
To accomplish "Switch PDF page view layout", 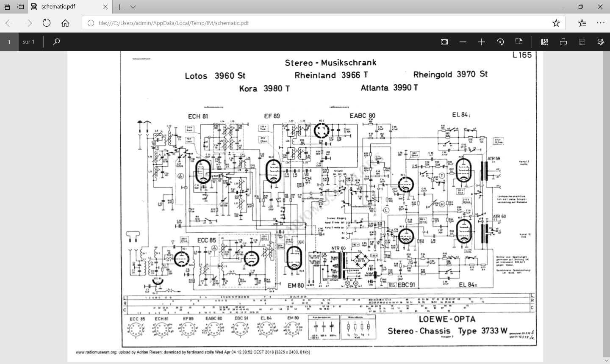I will coord(519,41).
